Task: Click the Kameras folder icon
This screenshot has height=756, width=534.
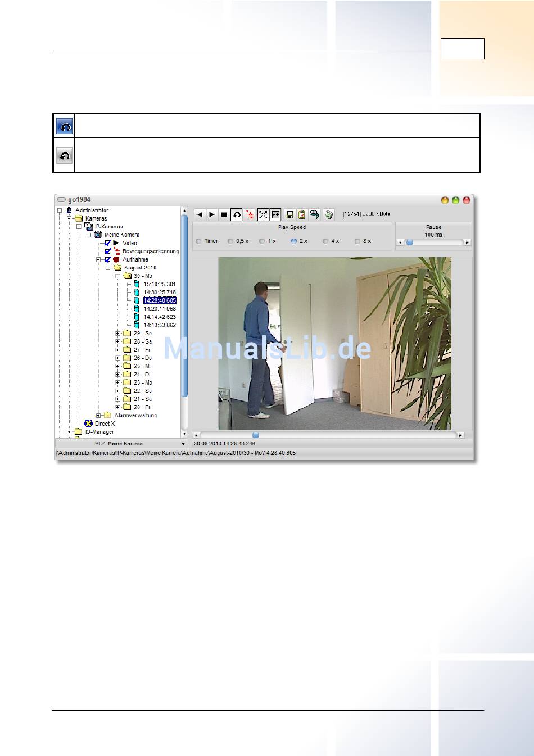Action: tap(79, 218)
